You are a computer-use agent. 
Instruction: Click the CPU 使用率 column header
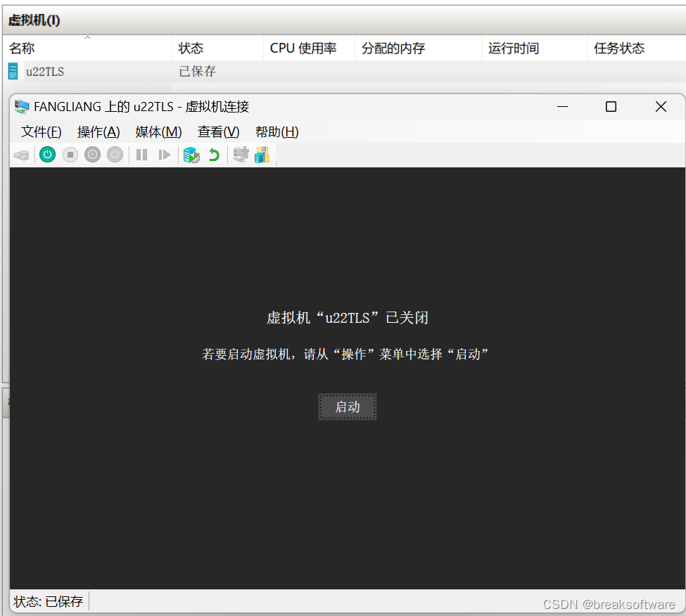click(x=303, y=49)
